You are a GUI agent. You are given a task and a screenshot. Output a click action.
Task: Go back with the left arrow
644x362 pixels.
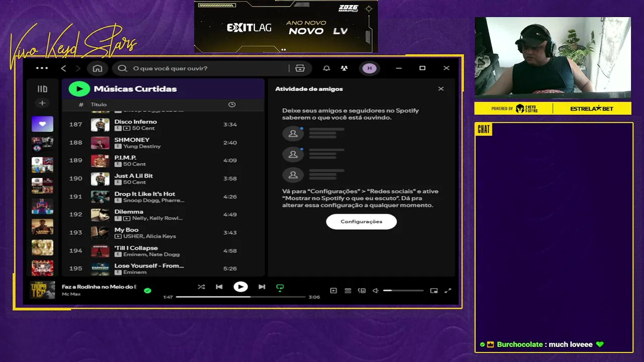point(63,68)
